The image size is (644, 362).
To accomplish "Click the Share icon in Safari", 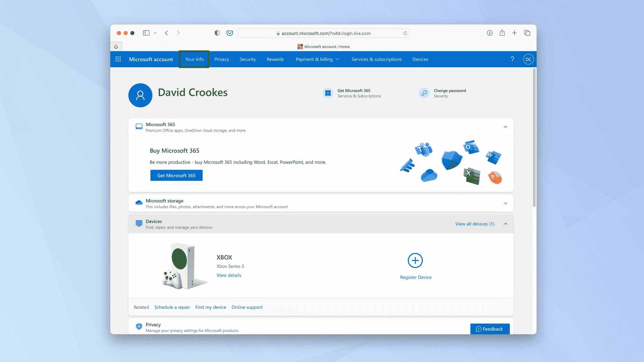I will click(502, 33).
